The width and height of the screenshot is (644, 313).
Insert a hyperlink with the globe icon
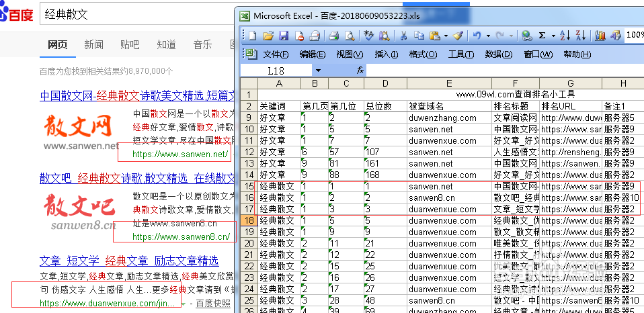pyautogui.click(x=527, y=36)
